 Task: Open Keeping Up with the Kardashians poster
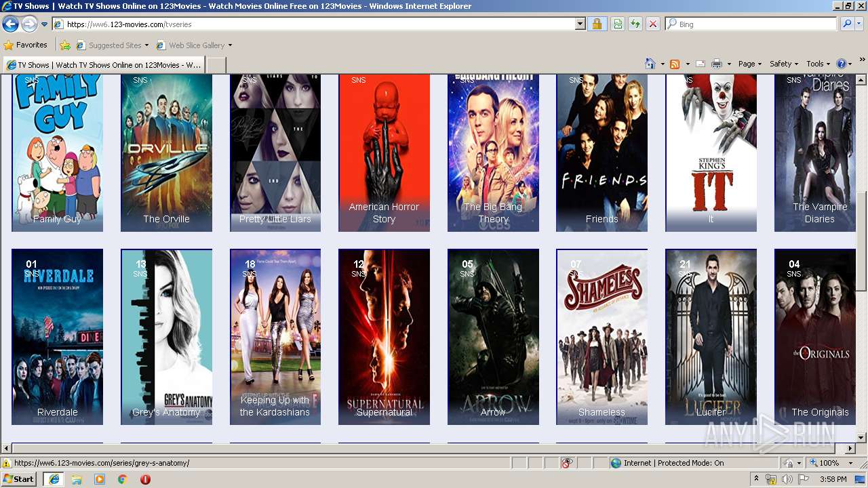[x=275, y=337]
